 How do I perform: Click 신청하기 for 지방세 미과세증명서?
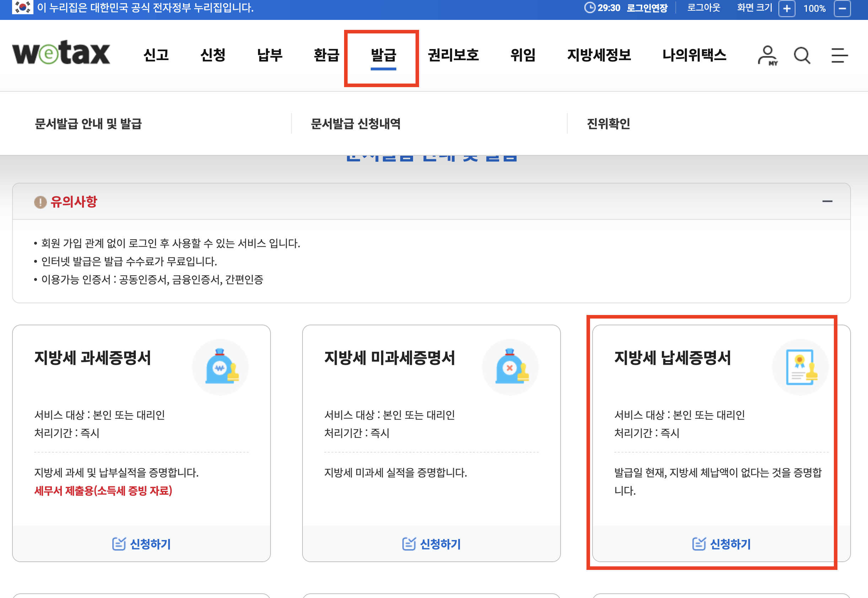click(431, 544)
